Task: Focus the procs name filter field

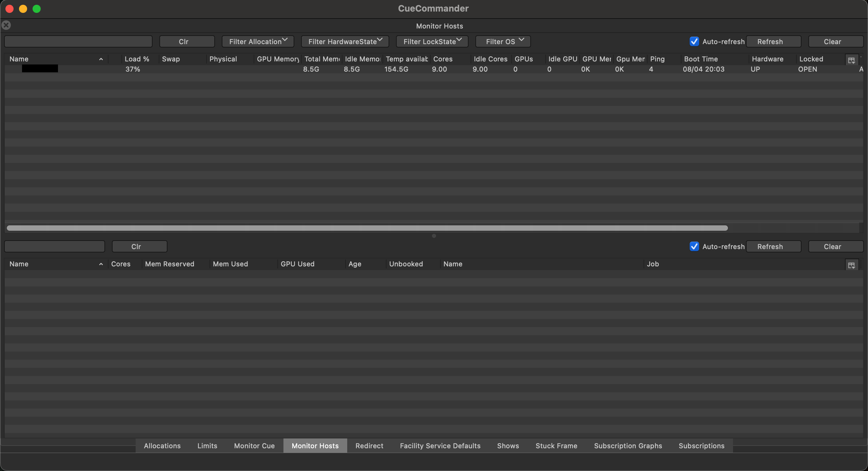Action: coord(55,246)
